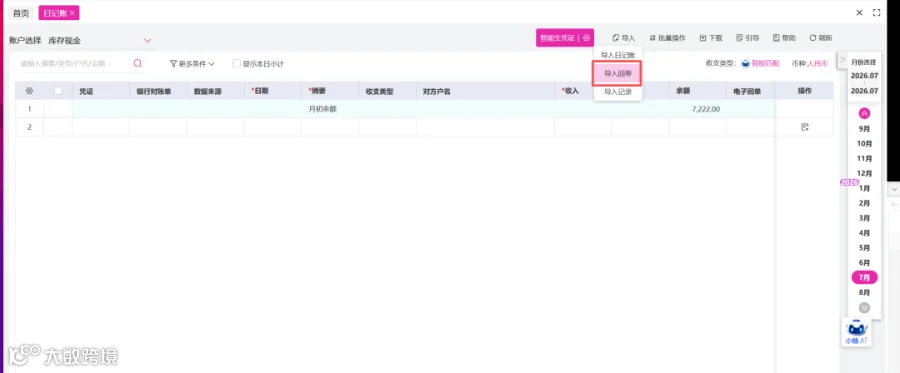This screenshot has width=900, height=373.
Task: Choose 导入记录 from import menu
Action: pyautogui.click(x=618, y=92)
